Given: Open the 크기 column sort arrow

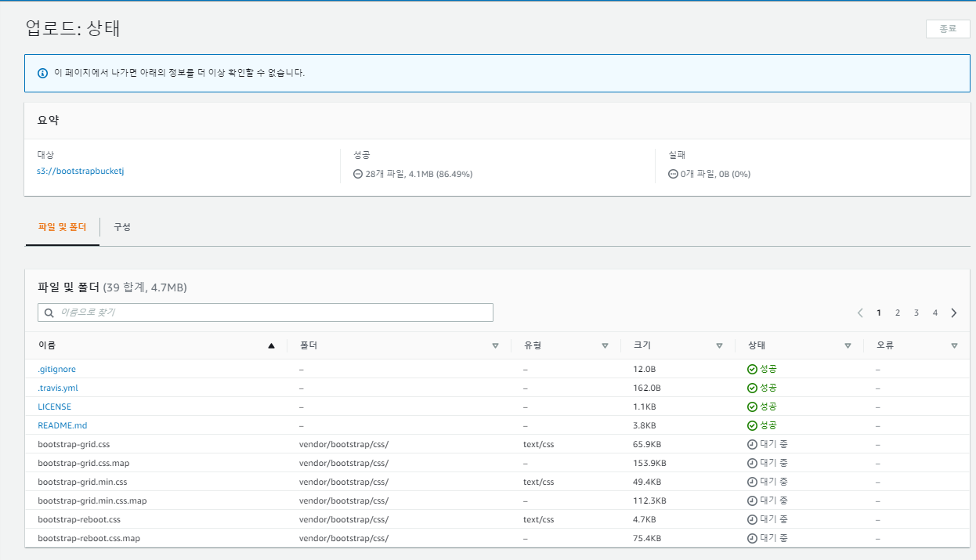Looking at the screenshot, I should click(x=719, y=345).
